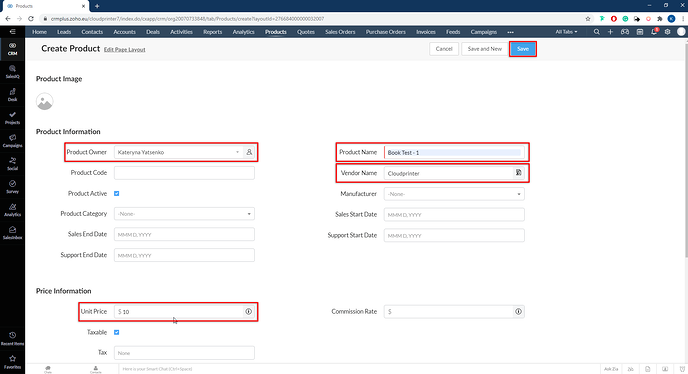Bookmark this page star icon
The image size is (688, 374).
click(588, 18)
